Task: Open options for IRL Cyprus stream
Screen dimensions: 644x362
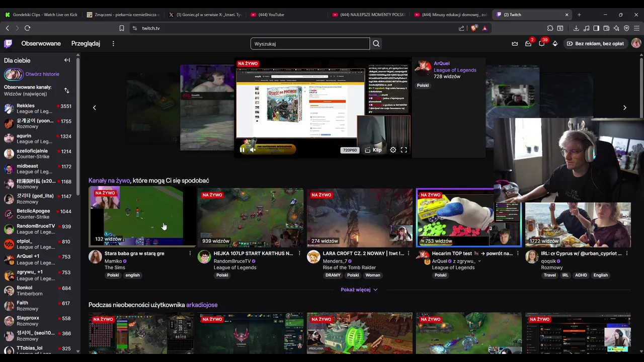Action: click(x=627, y=253)
